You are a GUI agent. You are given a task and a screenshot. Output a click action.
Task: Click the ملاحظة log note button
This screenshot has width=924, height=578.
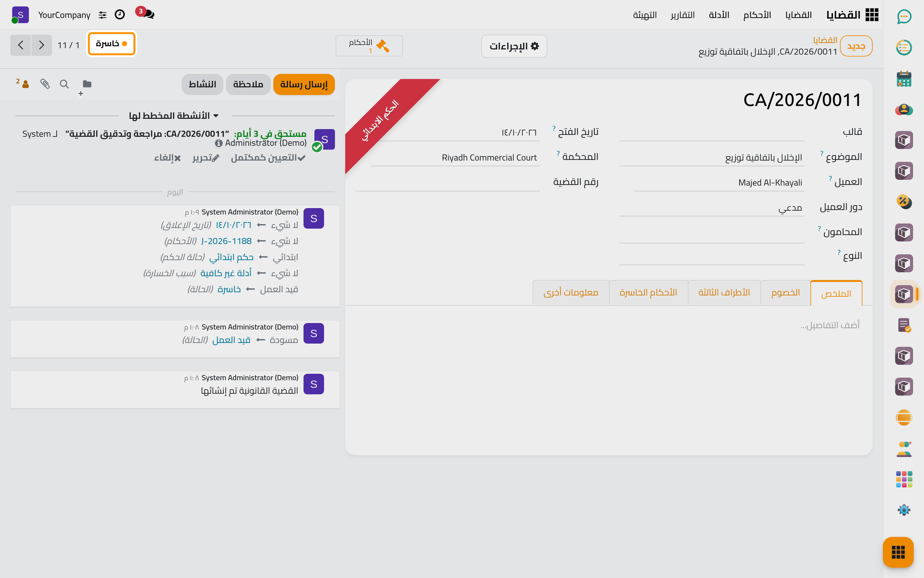(x=248, y=85)
